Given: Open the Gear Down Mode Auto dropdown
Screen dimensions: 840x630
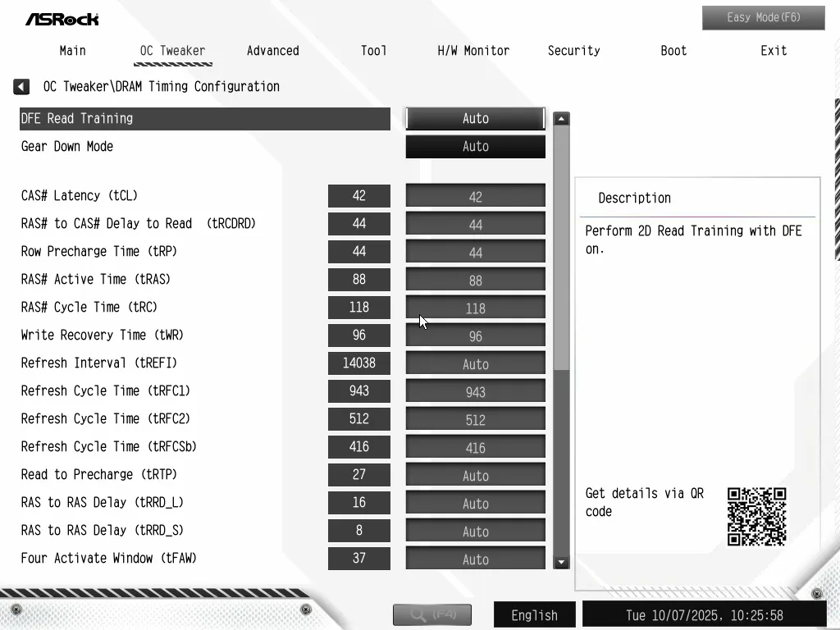Looking at the screenshot, I should [475, 147].
